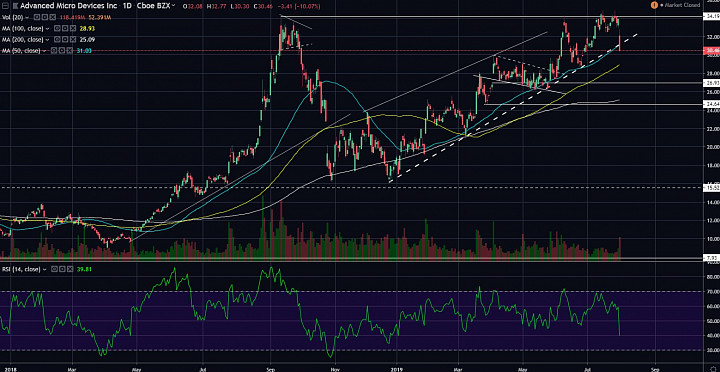This screenshot has height=372, width=720.
Task: Hide the MA (100, close) line
Action: click(57, 28)
